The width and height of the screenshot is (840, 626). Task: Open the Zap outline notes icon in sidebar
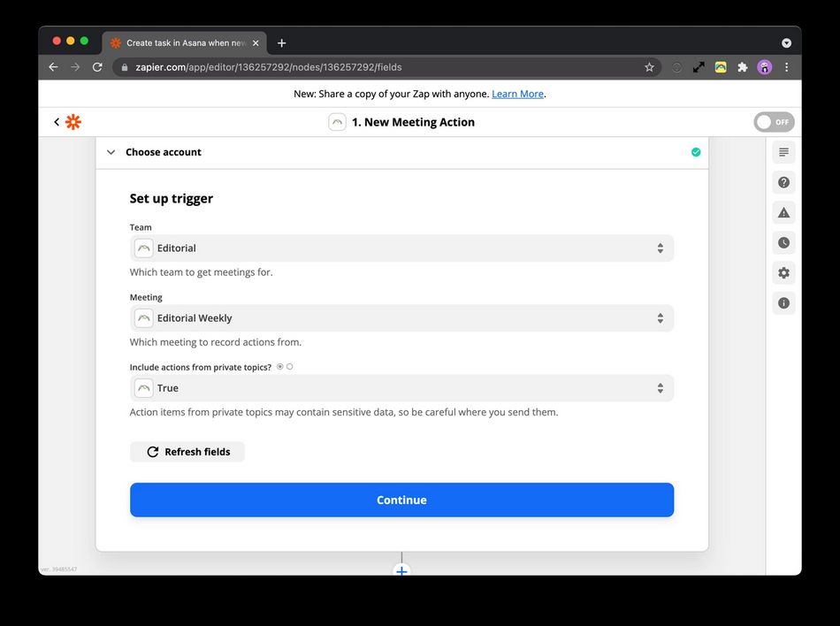pos(783,153)
